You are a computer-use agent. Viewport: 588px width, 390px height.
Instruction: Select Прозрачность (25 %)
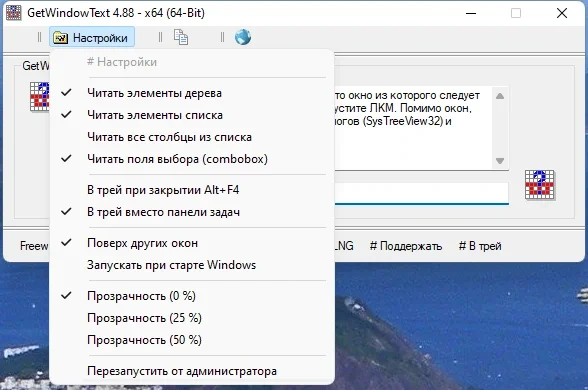(192, 318)
